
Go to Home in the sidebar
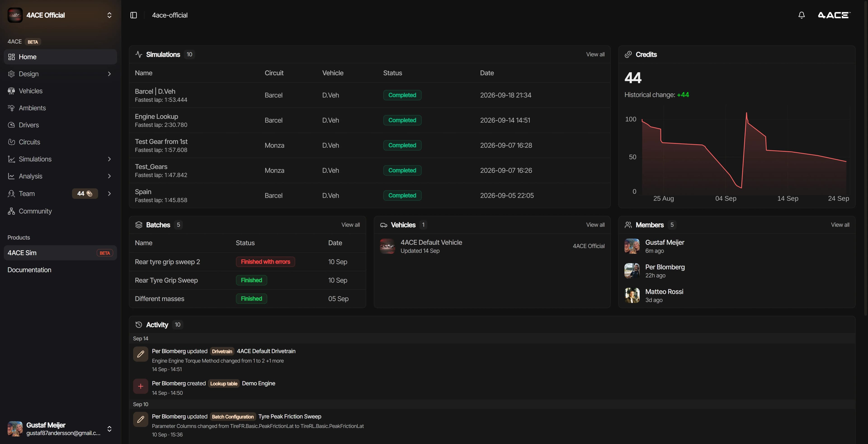pyautogui.click(x=60, y=57)
